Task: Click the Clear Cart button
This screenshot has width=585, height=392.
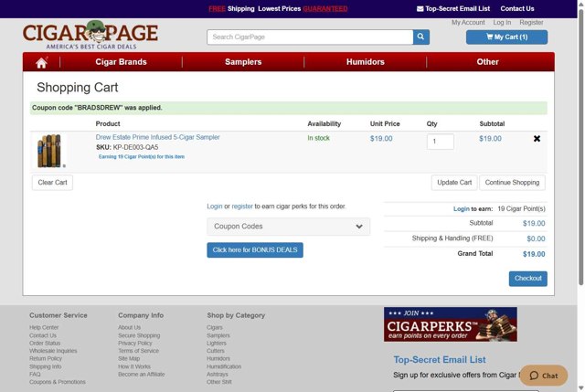Action: (52, 183)
